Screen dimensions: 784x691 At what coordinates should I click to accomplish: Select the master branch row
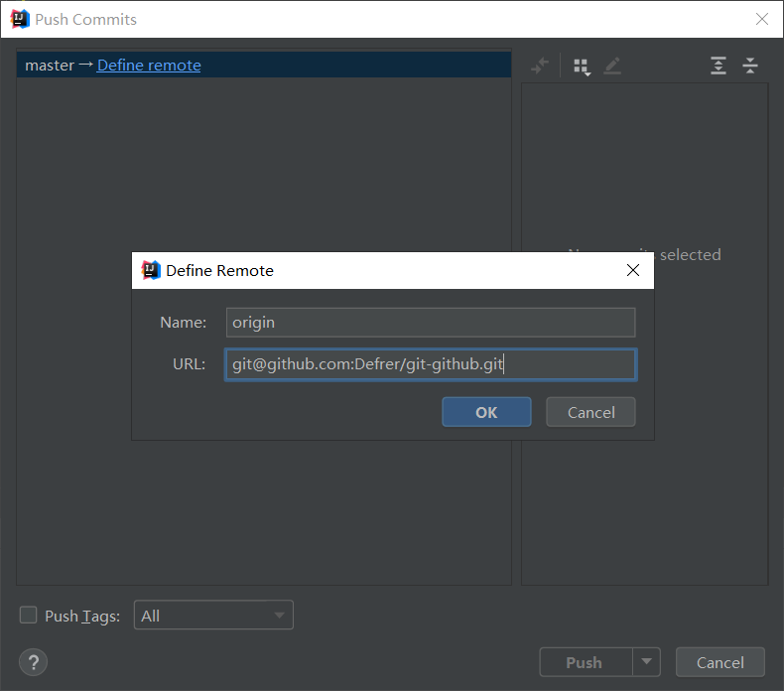[x=50, y=66]
